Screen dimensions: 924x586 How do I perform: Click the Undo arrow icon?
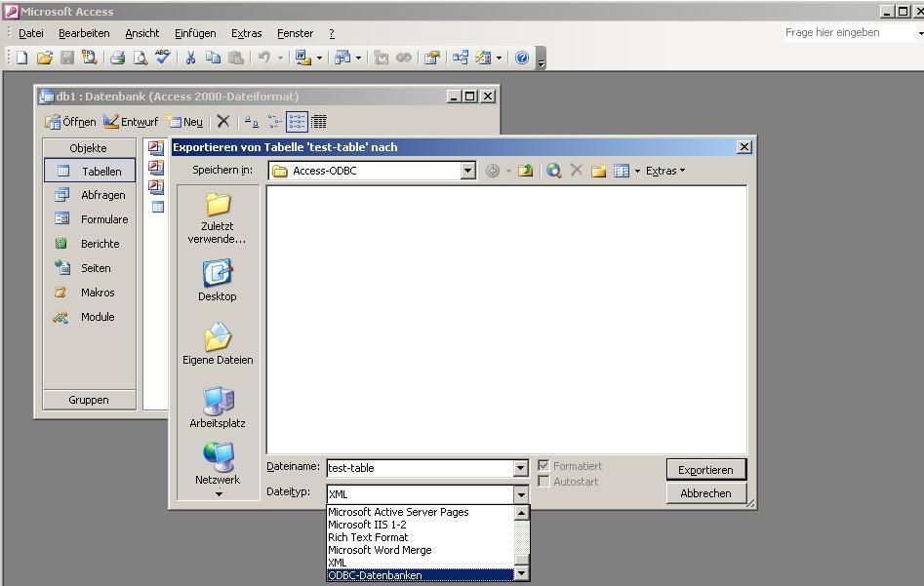pyautogui.click(x=264, y=58)
